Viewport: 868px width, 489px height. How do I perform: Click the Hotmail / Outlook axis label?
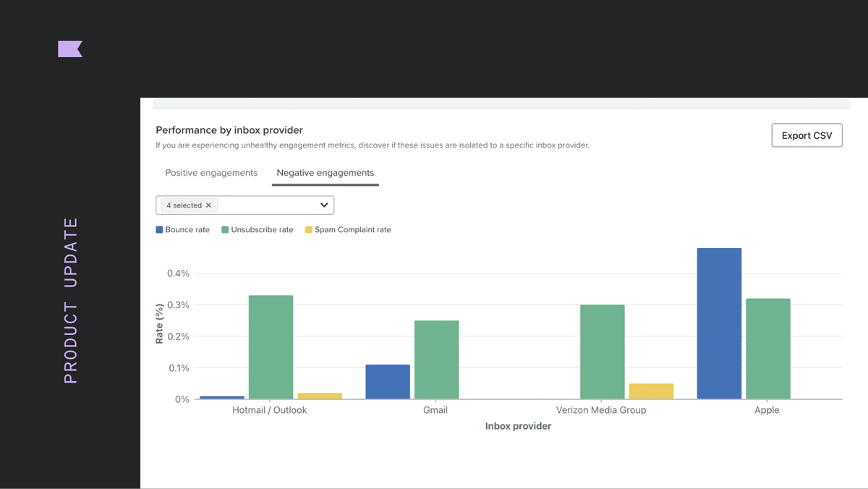click(270, 410)
